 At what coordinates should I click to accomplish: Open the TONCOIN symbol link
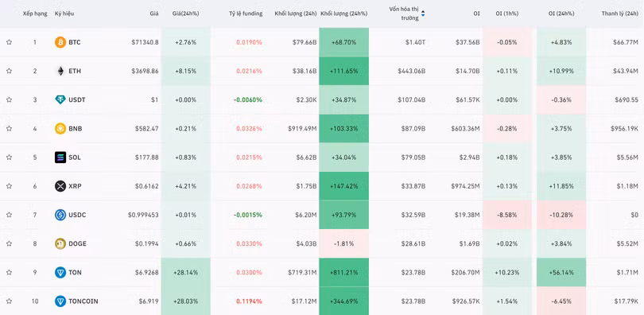tap(83, 301)
